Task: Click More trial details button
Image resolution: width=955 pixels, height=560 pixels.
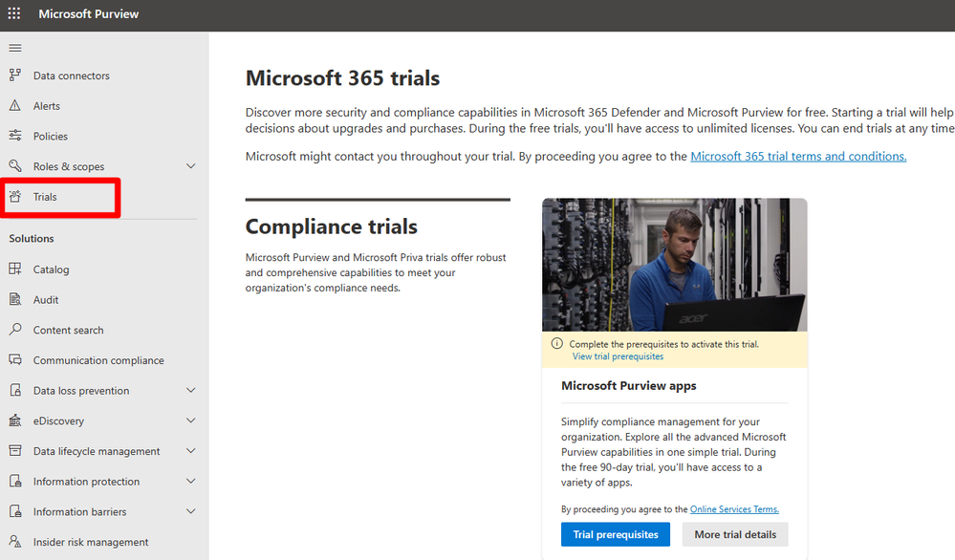Action: [x=735, y=534]
